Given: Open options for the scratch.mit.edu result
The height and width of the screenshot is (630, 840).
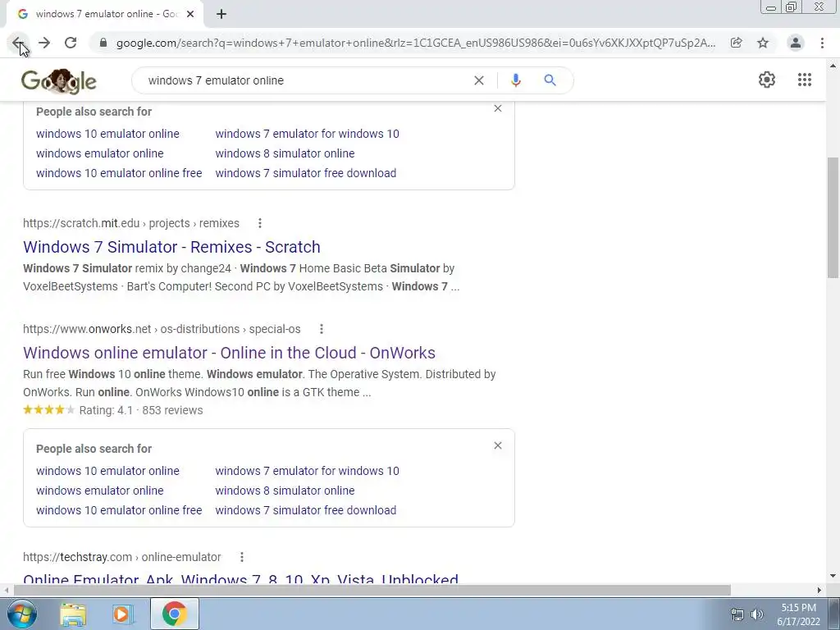Looking at the screenshot, I should [260, 223].
